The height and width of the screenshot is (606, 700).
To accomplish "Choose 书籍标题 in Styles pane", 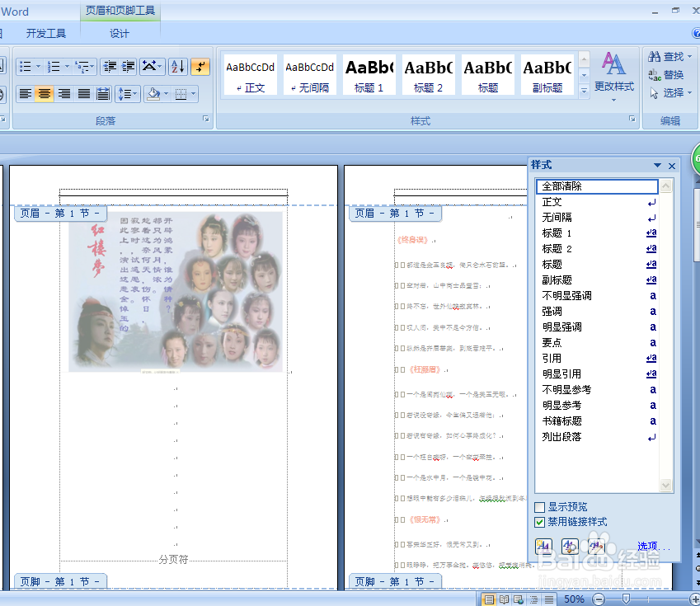I will pyautogui.click(x=597, y=420).
